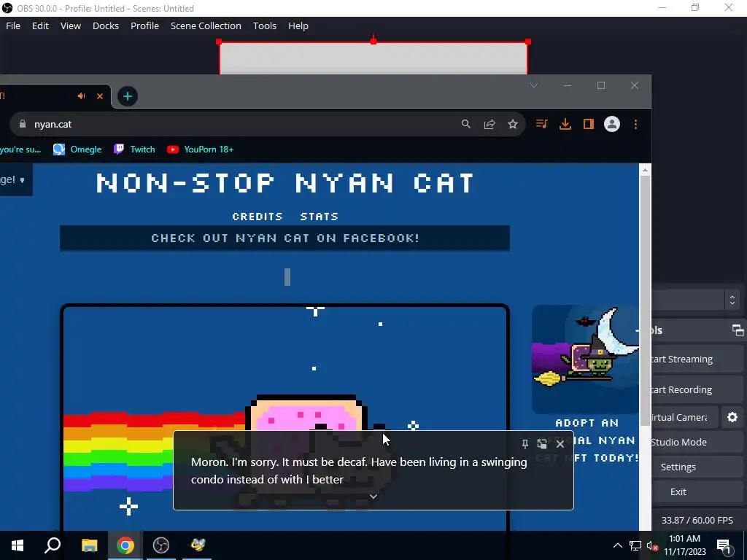Screen dimensions: 747x560
Task: Show hidden system tray icons
Action: (617, 545)
